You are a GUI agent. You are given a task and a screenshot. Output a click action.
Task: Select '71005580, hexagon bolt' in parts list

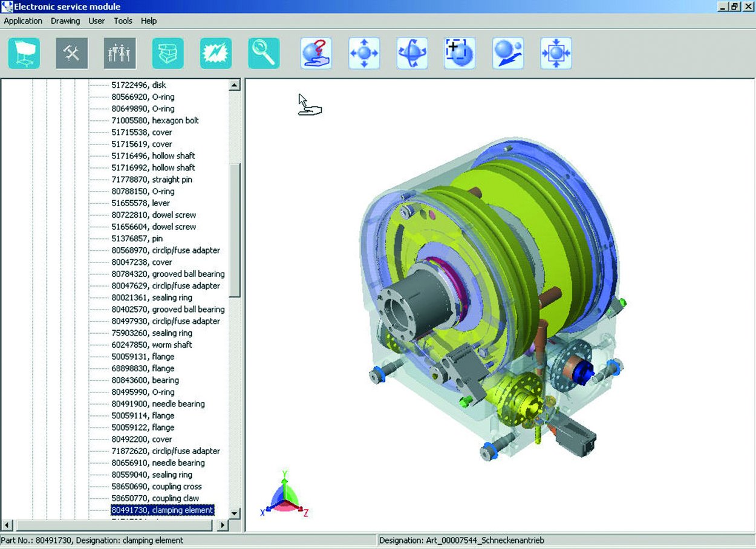pos(155,120)
